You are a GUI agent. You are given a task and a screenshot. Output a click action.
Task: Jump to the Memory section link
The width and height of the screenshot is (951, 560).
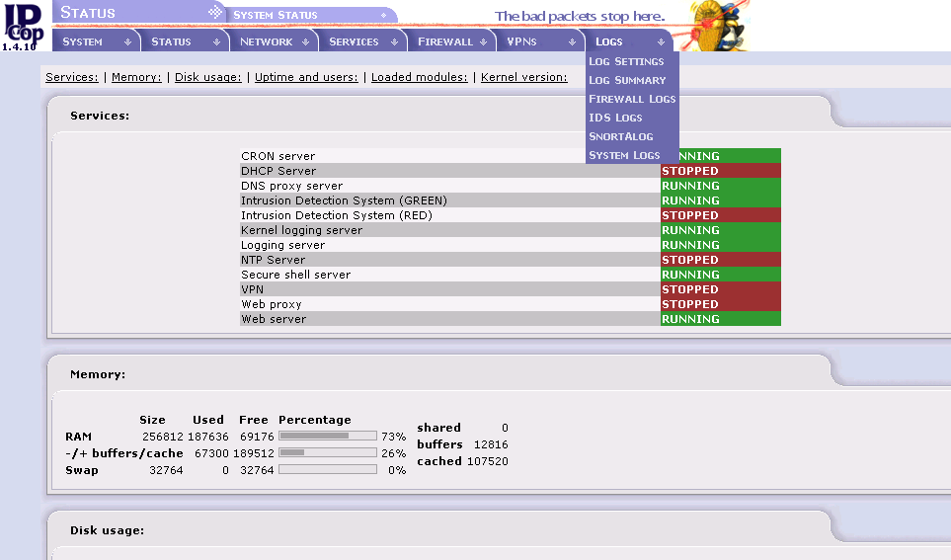[x=136, y=77]
